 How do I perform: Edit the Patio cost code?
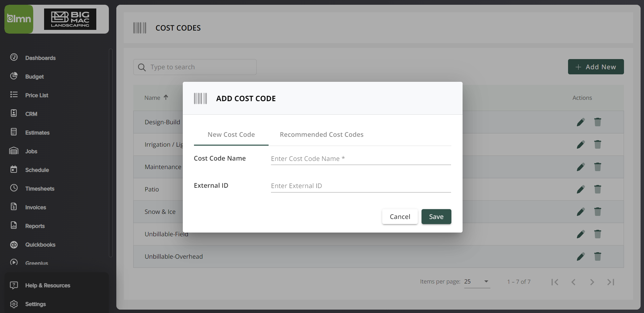581,189
